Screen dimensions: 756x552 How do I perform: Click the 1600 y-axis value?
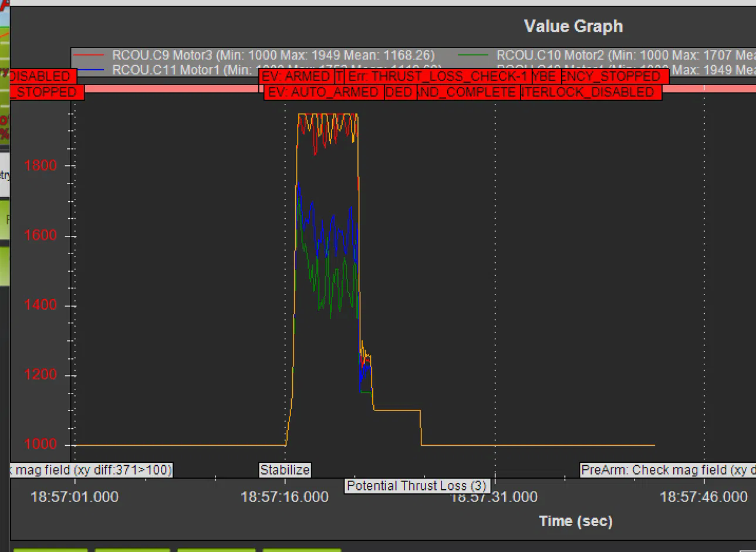[x=41, y=236]
